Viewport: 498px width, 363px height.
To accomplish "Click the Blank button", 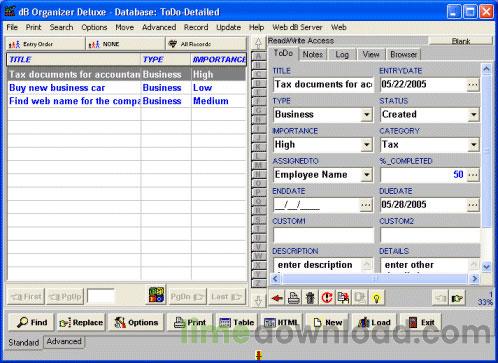I will pyautogui.click(x=461, y=41).
